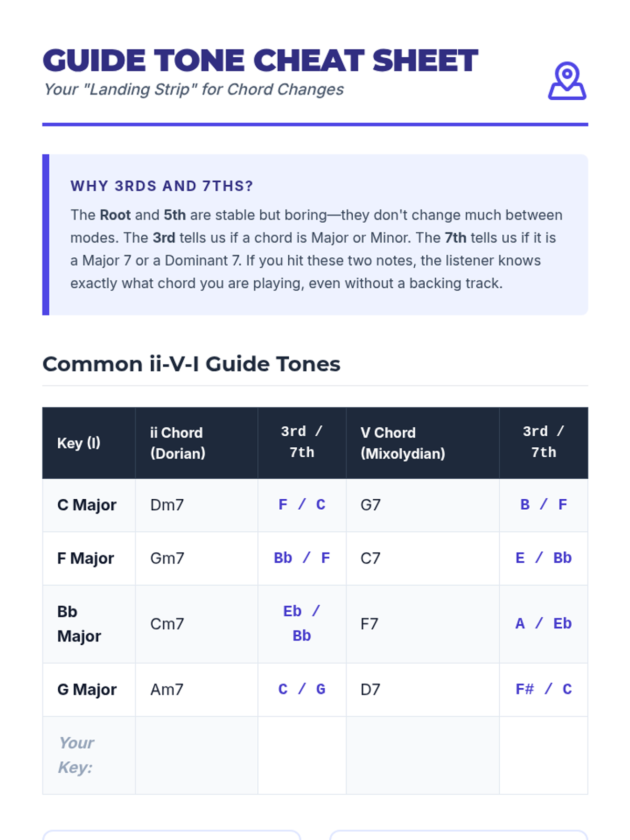
Task: Select the Guide Tone Cheat Sheet title
Action: (260, 60)
